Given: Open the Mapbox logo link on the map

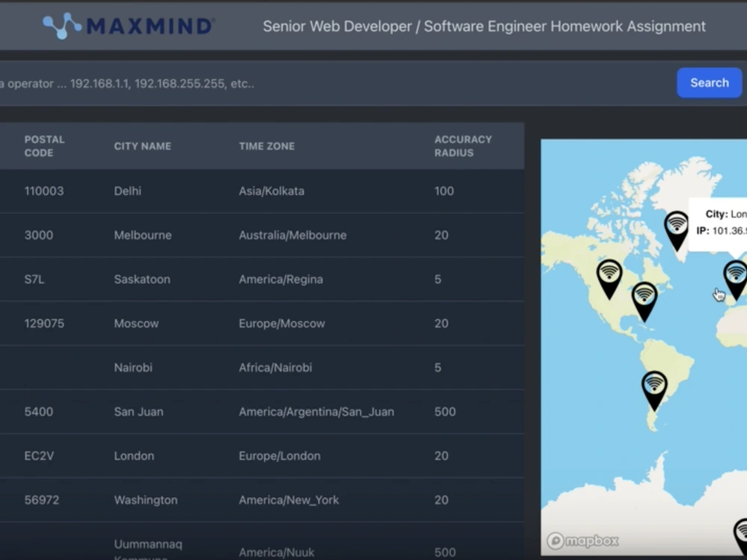Looking at the screenshot, I should [583, 541].
